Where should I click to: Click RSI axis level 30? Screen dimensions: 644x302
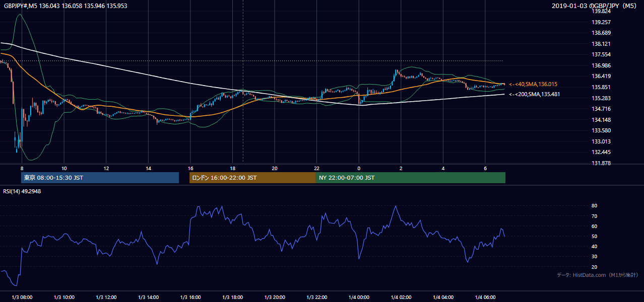point(595,257)
